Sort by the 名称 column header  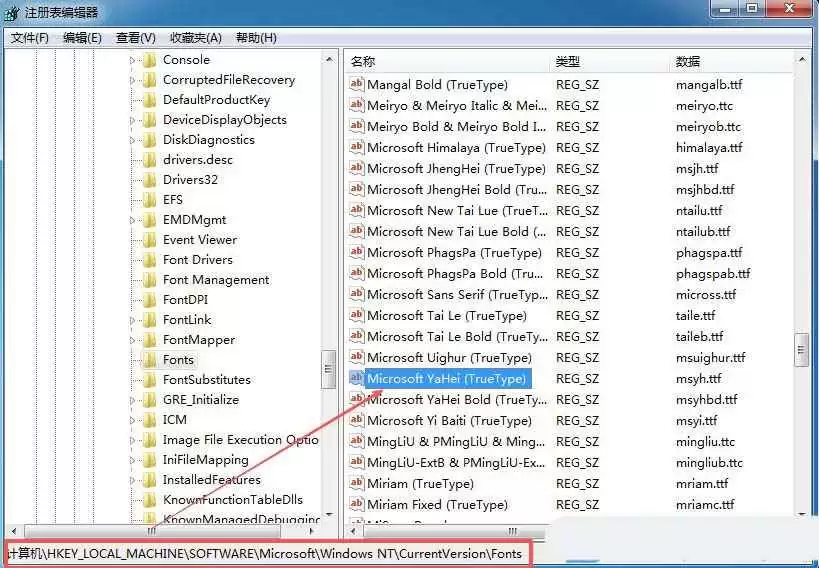(x=448, y=62)
